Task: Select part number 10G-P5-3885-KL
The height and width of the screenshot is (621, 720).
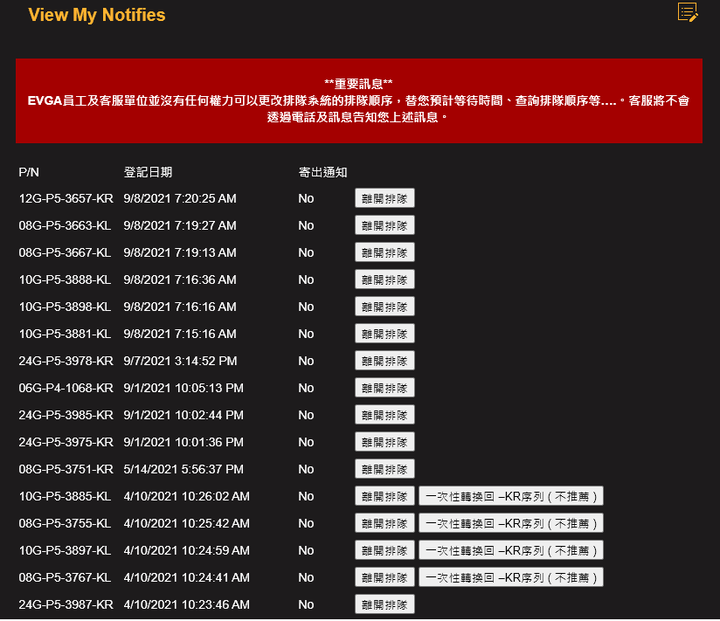Action: [65, 497]
